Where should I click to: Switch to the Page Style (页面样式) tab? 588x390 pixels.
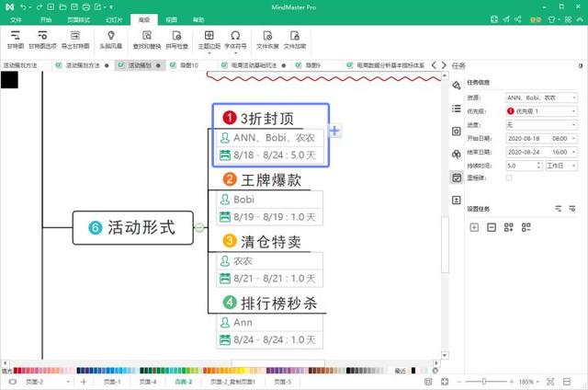tap(78, 20)
